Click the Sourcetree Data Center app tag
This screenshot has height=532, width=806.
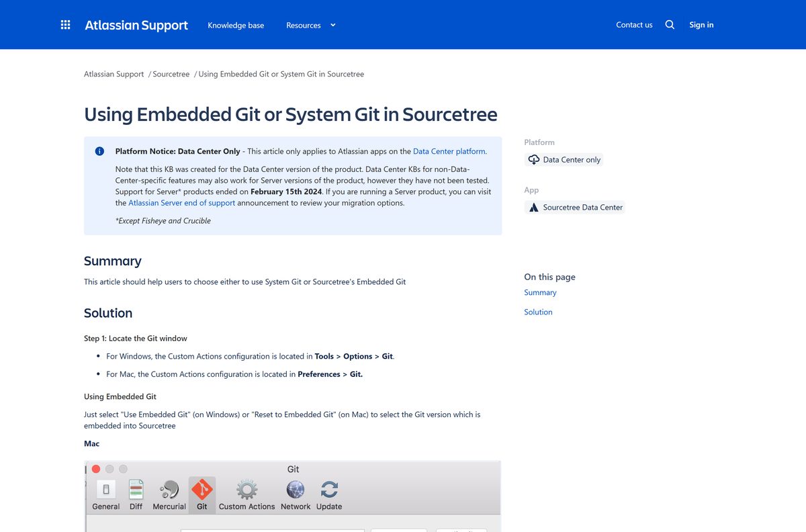coord(575,208)
